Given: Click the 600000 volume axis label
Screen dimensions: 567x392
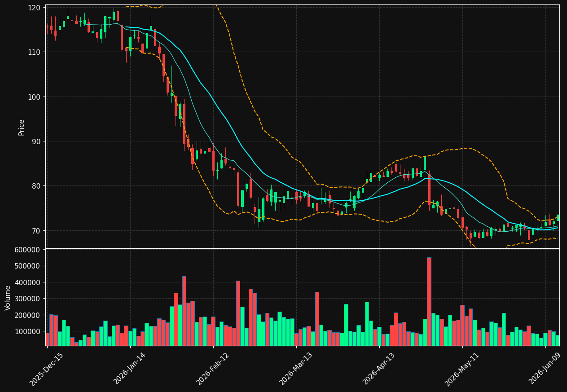Looking at the screenshot, I should coord(28,250).
